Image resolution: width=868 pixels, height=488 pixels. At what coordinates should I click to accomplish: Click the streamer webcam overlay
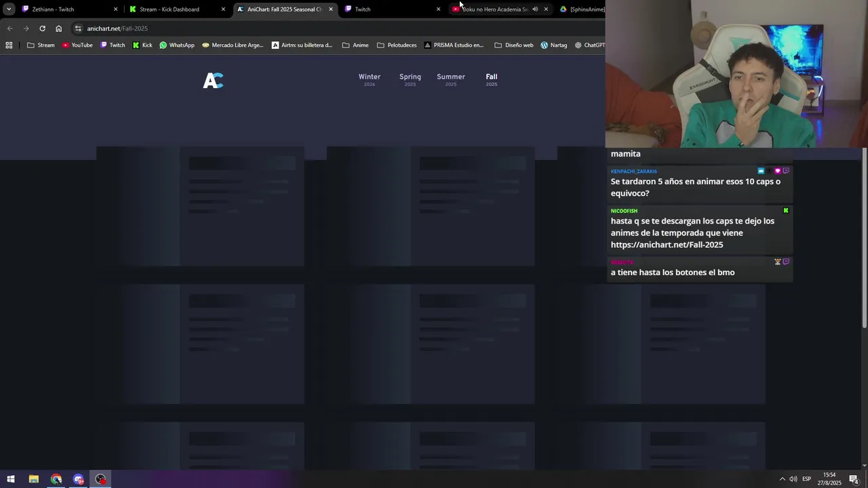pos(736,73)
